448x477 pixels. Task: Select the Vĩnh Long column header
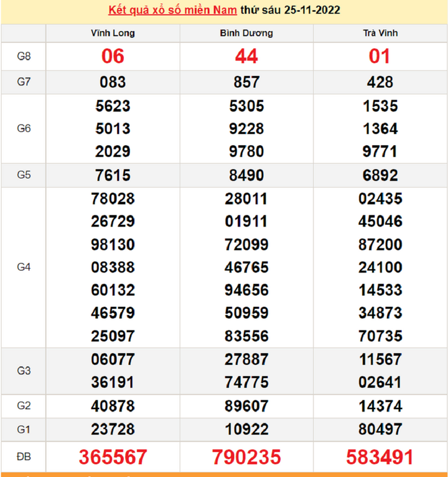(x=113, y=33)
